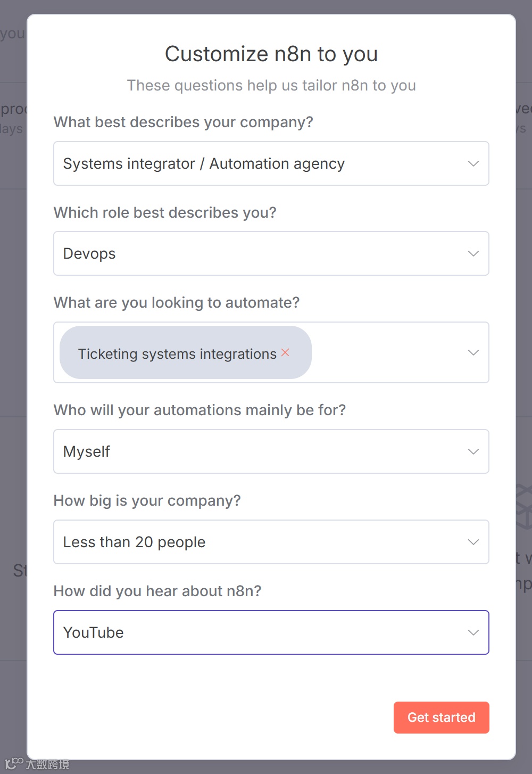Click the "Which role best describes you?" label
The height and width of the screenshot is (774, 532).
pyautogui.click(x=165, y=212)
